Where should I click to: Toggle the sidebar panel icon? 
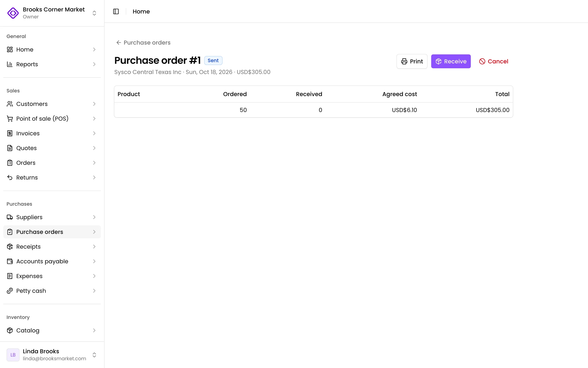[116, 11]
